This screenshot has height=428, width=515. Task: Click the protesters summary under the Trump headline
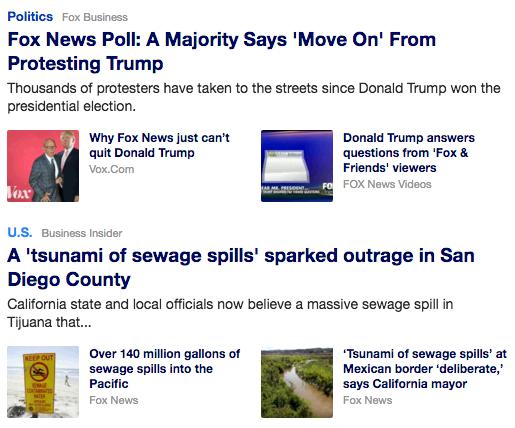click(254, 97)
